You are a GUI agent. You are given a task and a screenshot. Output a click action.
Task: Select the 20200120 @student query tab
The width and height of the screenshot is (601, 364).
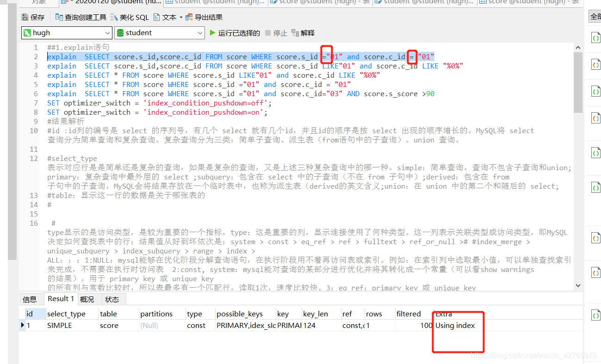[111, 2]
